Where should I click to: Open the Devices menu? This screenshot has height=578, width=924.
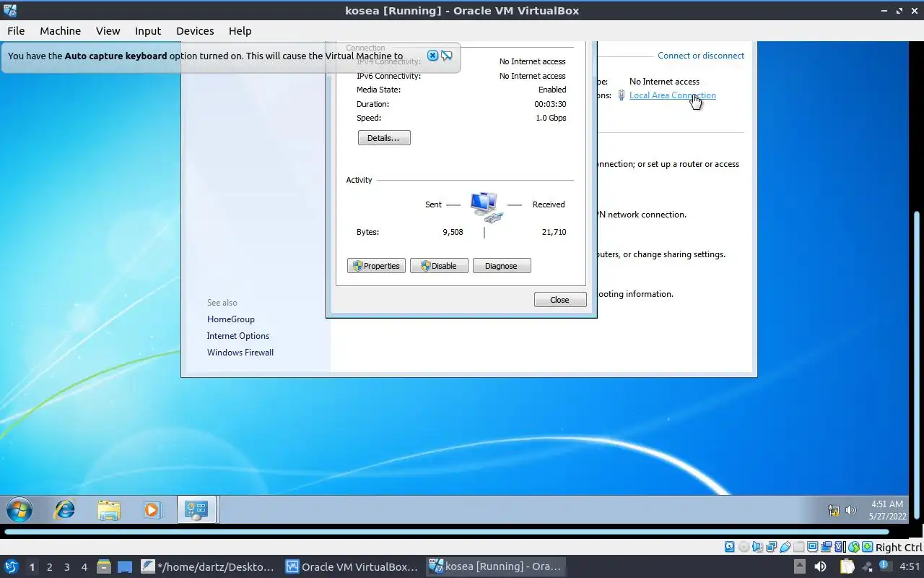coord(195,31)
